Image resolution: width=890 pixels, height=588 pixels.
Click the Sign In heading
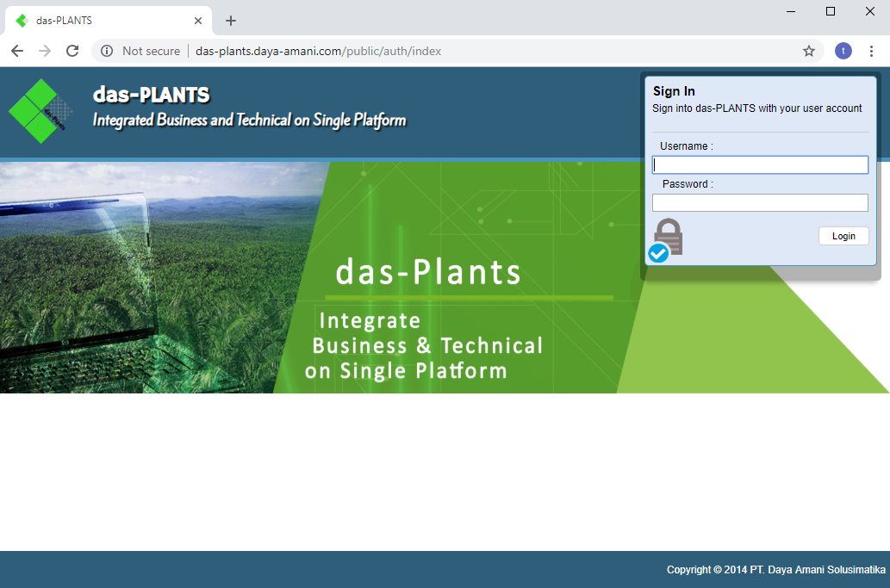pos(674,91)
